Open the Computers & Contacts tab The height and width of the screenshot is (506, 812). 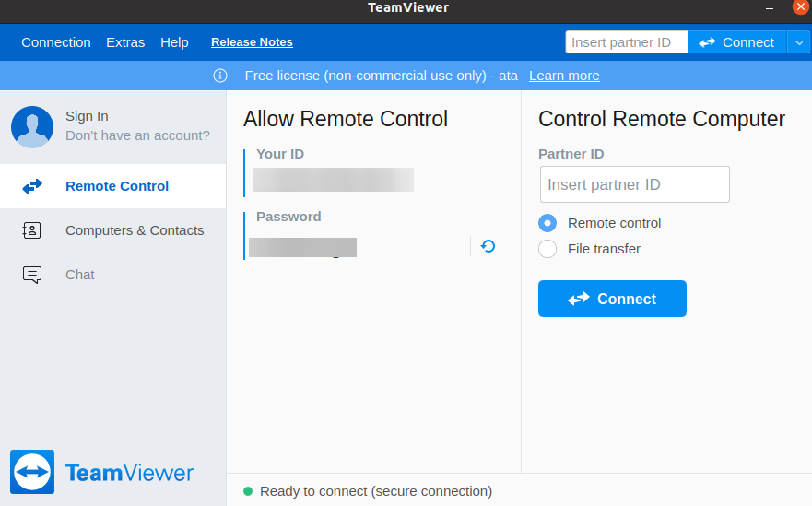112,230
